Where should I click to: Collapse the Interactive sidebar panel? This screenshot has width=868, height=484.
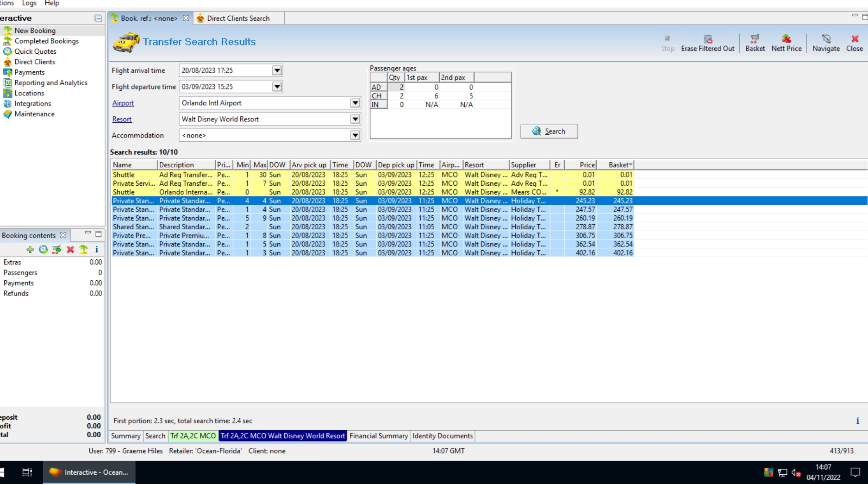98,19
